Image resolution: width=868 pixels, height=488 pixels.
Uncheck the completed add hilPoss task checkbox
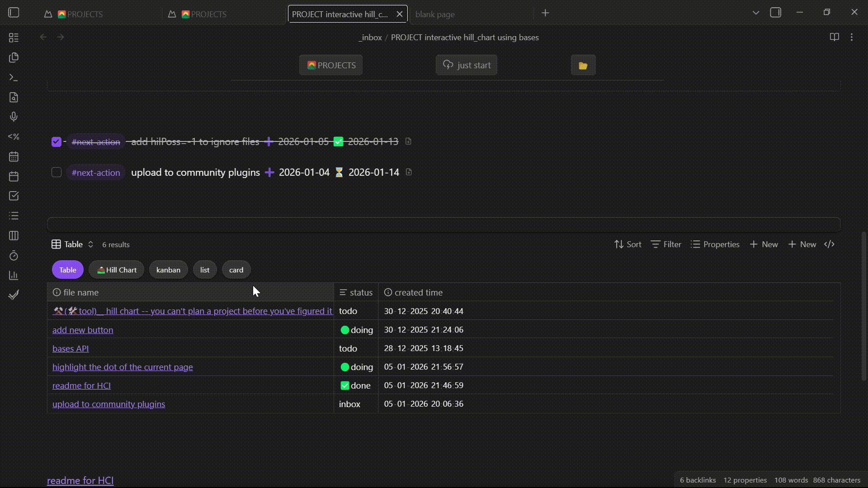tap(57, 142)
